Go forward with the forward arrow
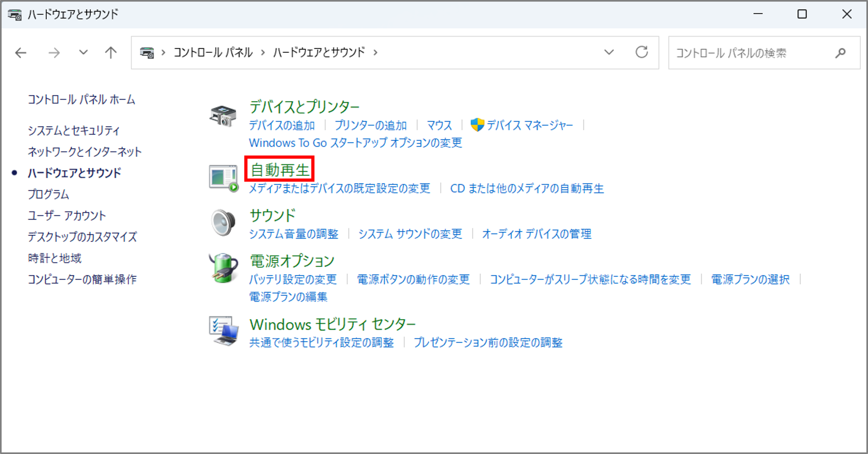The width and height of the screenshot is (868, 454). click(x=54, y=53)
